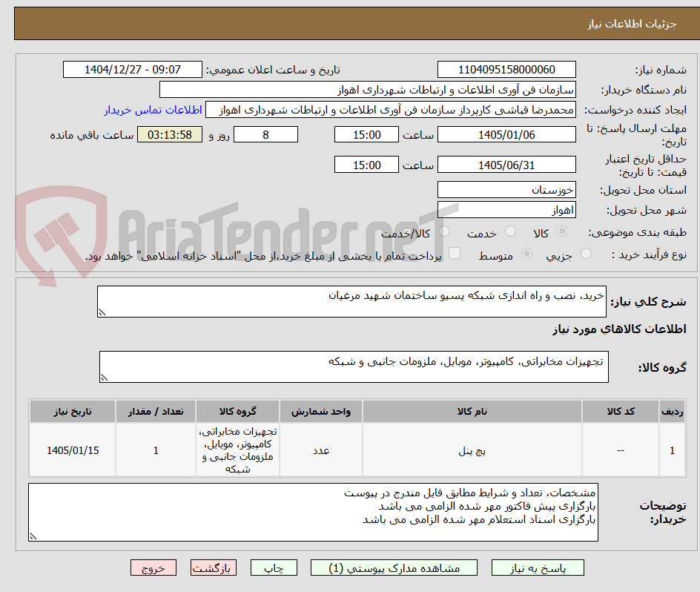
Task: Click the استان محل تحویل field خوزستان
Action: (x=506, y=190)
